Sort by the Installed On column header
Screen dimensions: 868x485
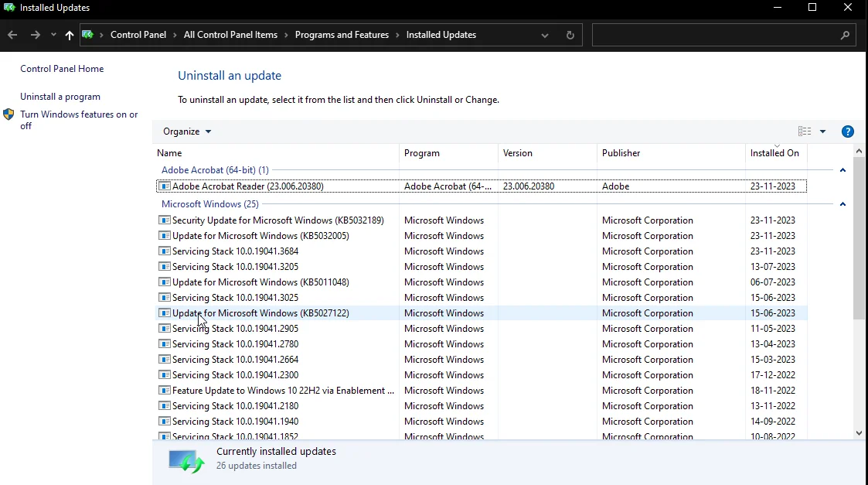click(x=776, y=153)
